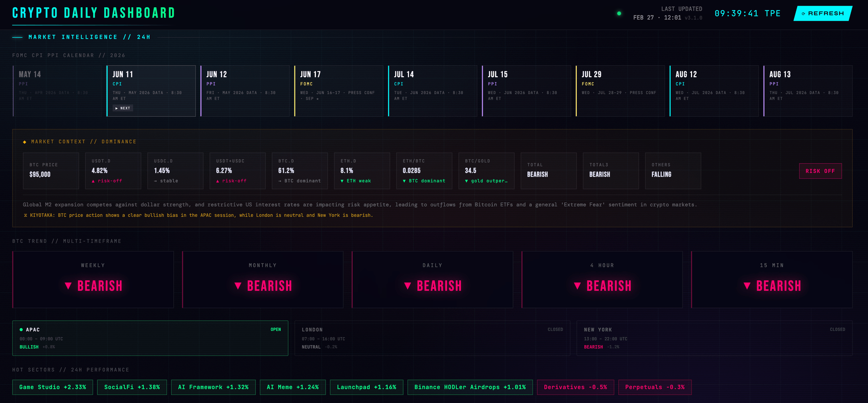Click the AI Framework +1.32% sector chip
Image resolution: width=868 pixels, height=403 pixels.
[213, 387]
